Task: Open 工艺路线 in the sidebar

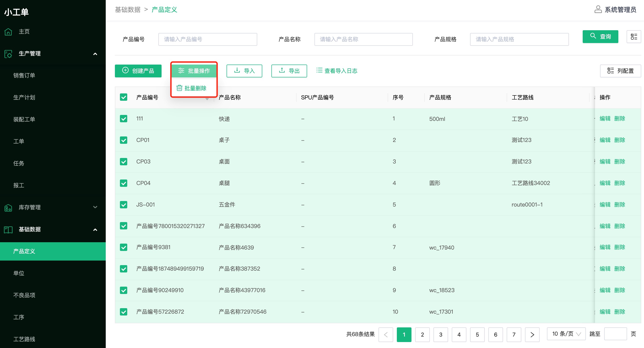Action: [24, 339]
